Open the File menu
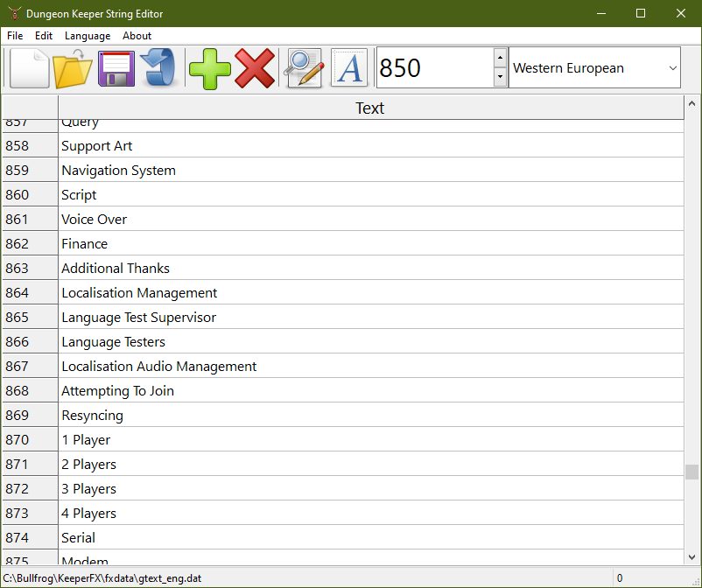The image size is (702, 588). pyautogui.click(x=15, y=36)
